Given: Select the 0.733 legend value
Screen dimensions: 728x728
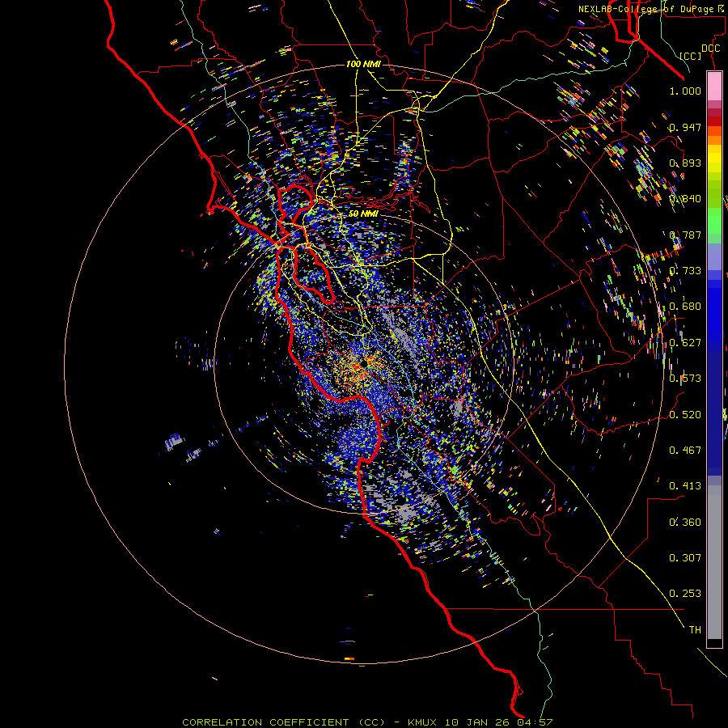Looking at the screenshot, I should point(685,271).
